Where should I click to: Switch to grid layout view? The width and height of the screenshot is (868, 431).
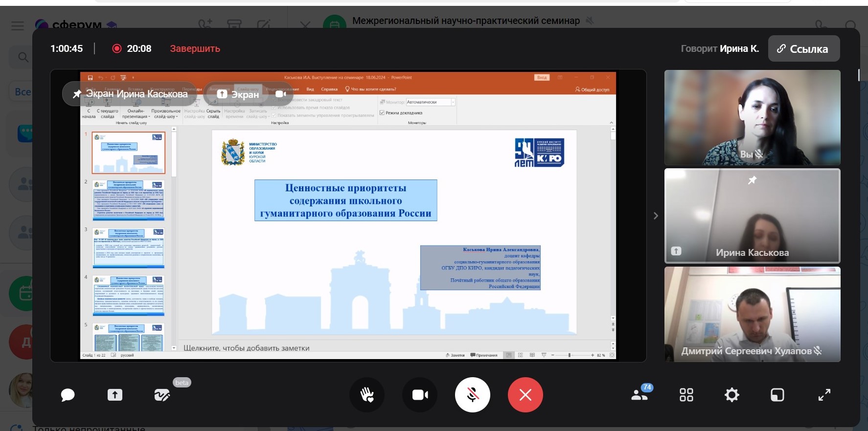coord(686,395)
